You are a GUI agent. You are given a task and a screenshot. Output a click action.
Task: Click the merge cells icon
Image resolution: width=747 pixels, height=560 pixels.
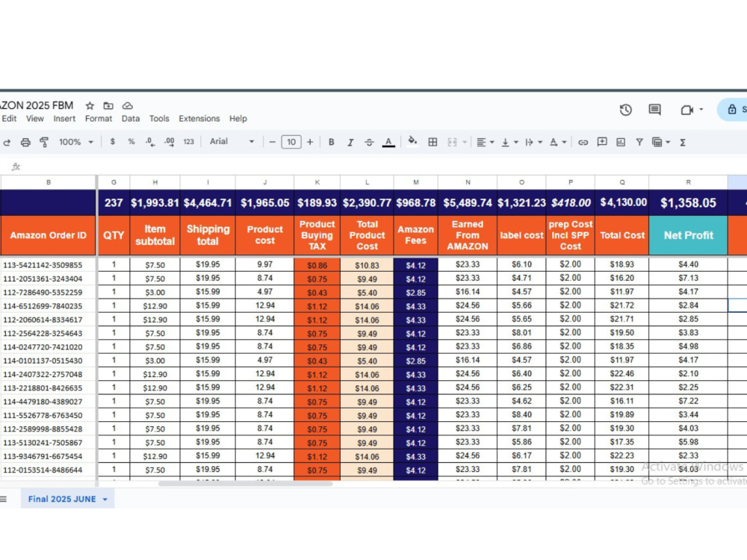click(452, 142)
